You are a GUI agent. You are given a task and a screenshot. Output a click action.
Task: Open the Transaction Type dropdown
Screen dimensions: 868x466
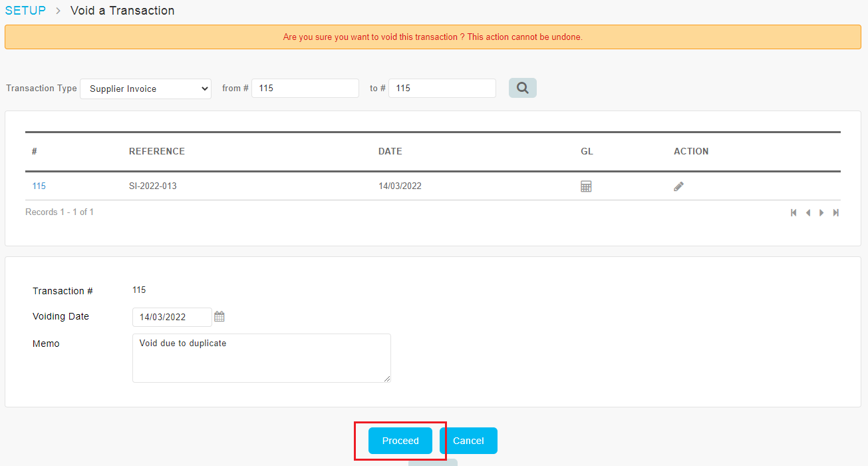click(146, 89)
